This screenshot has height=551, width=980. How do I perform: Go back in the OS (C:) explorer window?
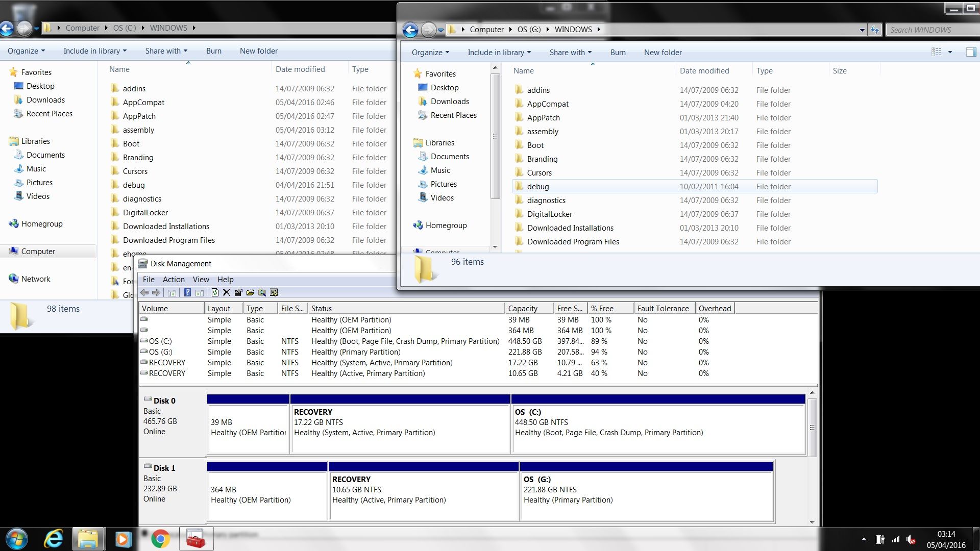[7, 28]
